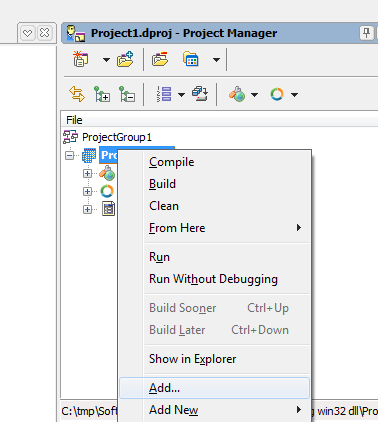The width and height of the screenshot is (378, 422).
Task: Open the From Here submenu
Action: pos(215,228)
